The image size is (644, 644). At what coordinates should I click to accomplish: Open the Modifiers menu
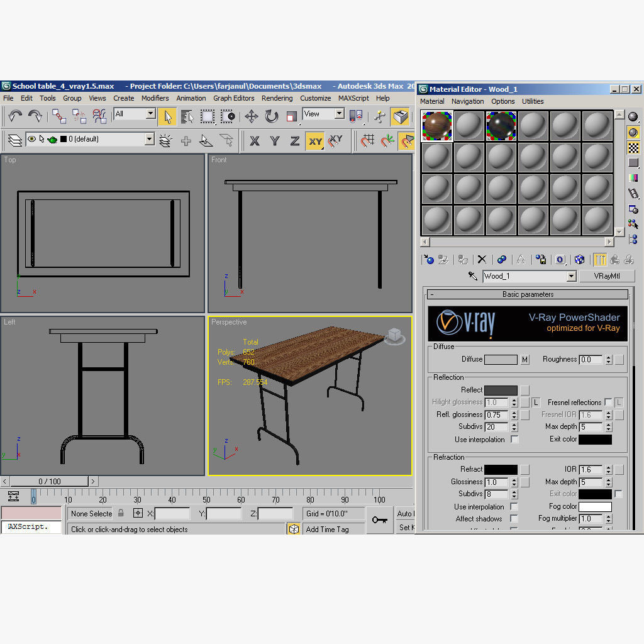tap(155, 98)
